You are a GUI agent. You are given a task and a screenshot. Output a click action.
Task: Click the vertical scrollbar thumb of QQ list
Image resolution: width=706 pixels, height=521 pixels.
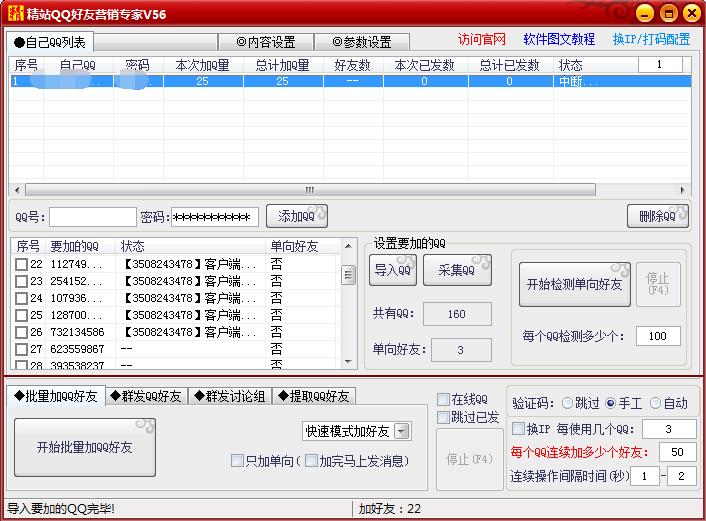(x=348, y=274)
